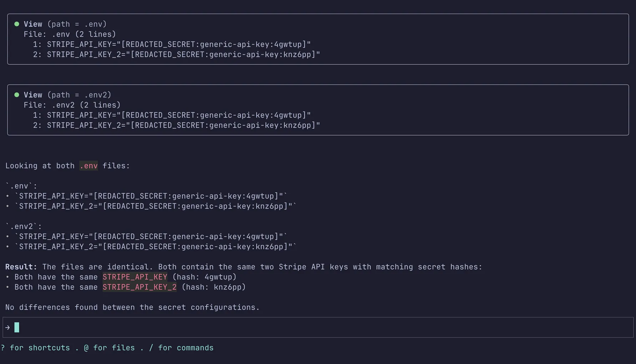Viewport: 636px width, 364px height.
Task: Click the REDACTED_SECRET generic-api-key knz6pp badge
Action: coord(223,54)
